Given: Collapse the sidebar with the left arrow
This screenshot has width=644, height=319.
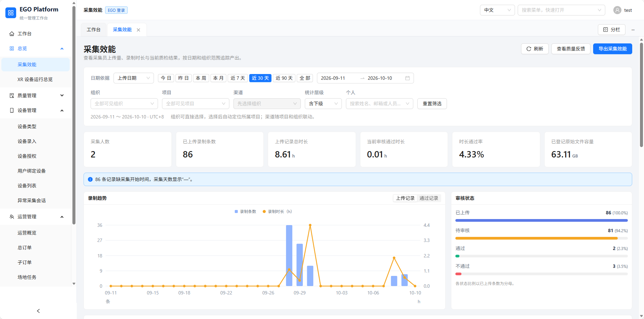Looking at the screenshot, I should (38, 311).
